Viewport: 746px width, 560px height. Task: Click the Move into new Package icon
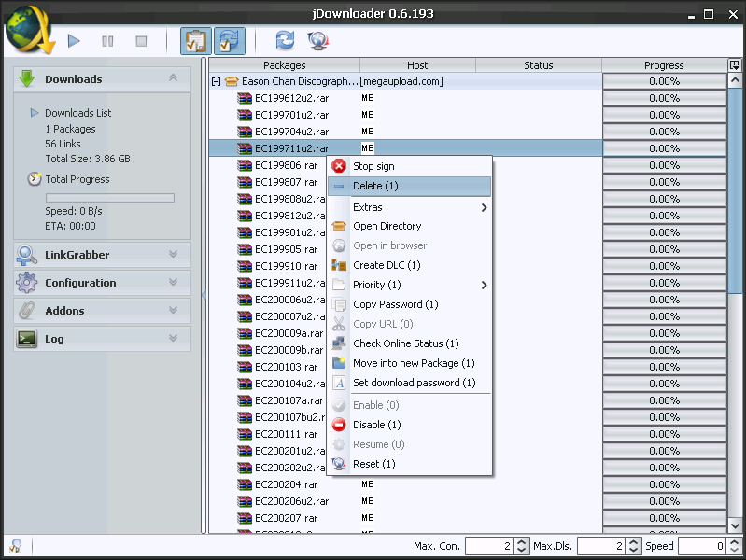(x=339, y=363)
